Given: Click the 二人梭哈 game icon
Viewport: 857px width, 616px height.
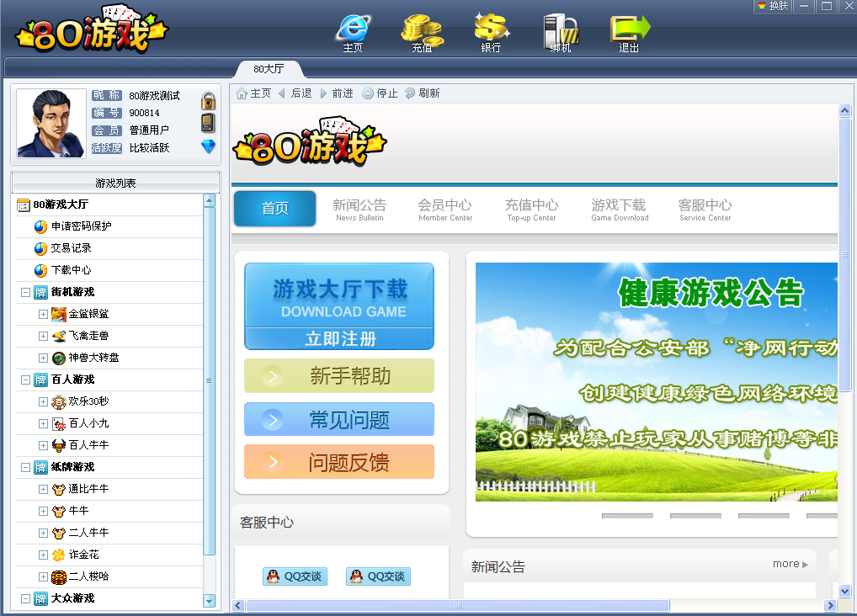Looking at the screenshot, I should point(58,576).
